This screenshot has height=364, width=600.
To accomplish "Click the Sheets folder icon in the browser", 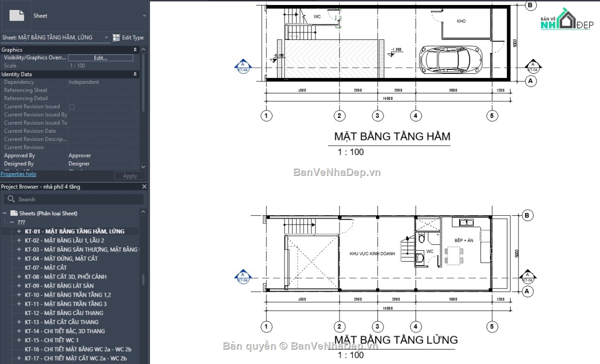I will pyautogui.click(x=14, y=213).
